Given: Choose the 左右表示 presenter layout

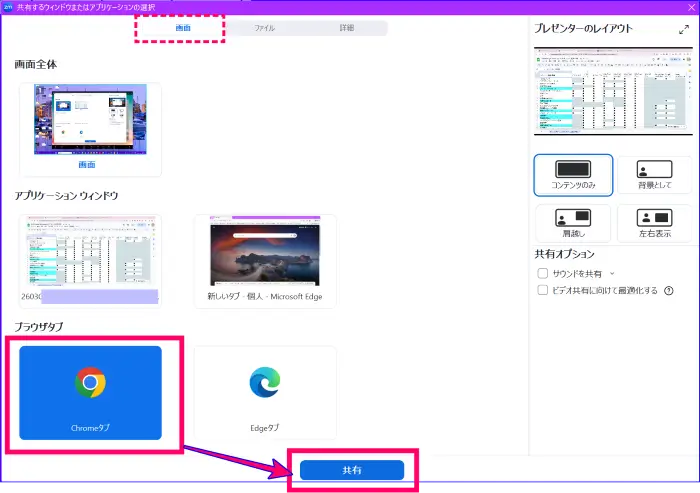Looking at the screenshot, I should 655,222.
